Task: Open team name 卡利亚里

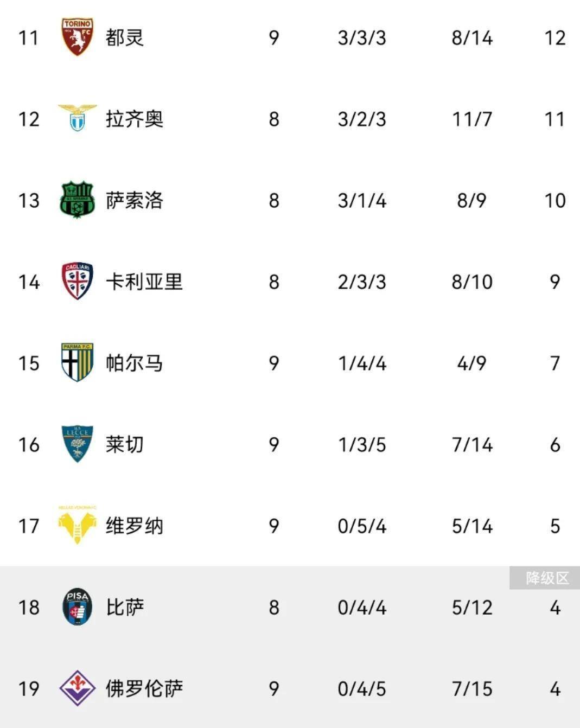Action: pyautogui.click(x=144, y=282)
